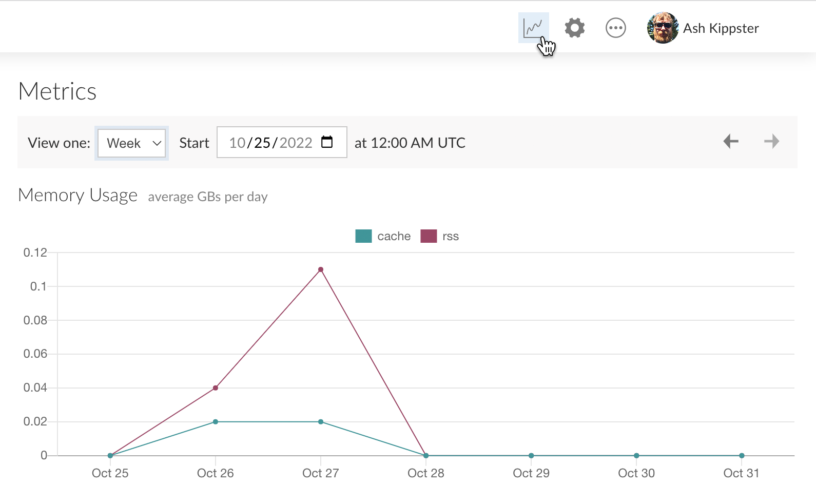Open the more options ellipsis menu
Screen dimensions: 816x504
pos(615,28)
